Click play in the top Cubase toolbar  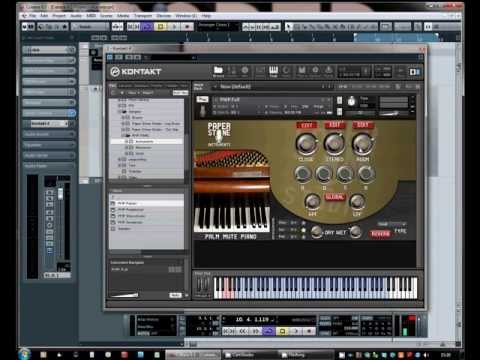click(x=174, y=27)
